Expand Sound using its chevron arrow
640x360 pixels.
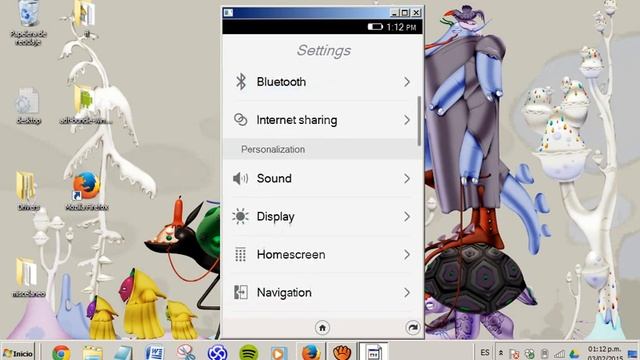(407, 178)
